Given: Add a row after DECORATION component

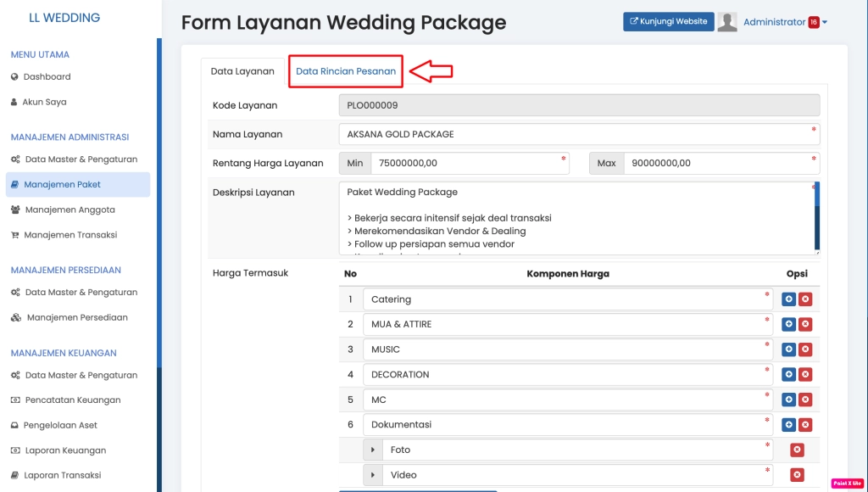Looking at the screenshot, I should pyautogui.click(x=788, y=375).
